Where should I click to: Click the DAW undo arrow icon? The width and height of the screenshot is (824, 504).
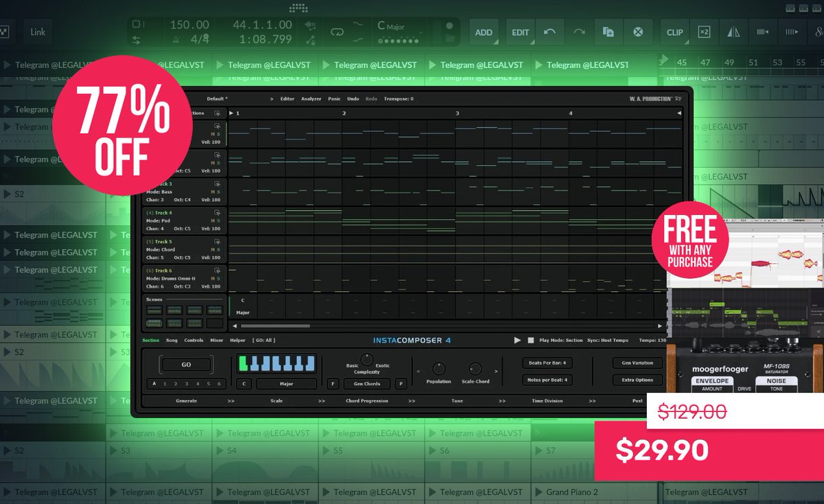click(x=550, y=32)
